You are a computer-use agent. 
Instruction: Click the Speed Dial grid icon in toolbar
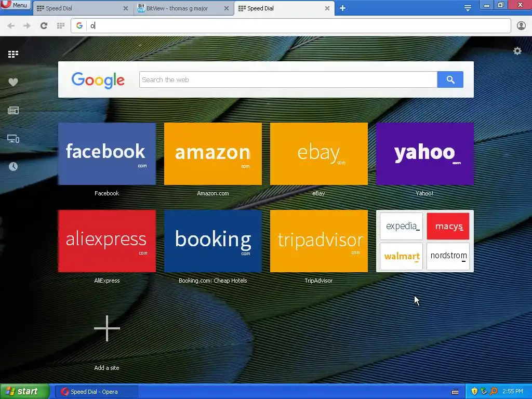point(61,26)
